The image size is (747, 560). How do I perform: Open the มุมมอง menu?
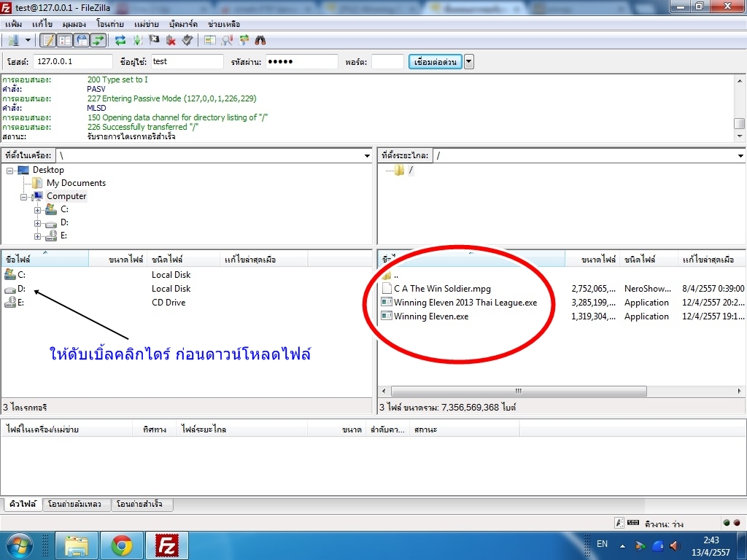(x=74, y=24)
